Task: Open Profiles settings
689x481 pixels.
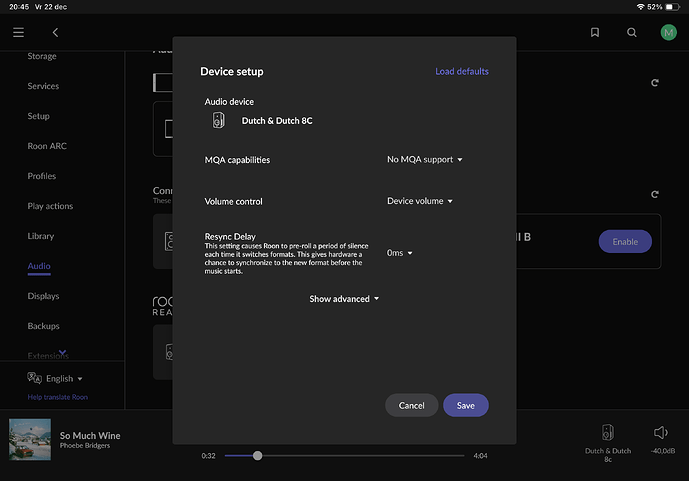Action: tap(42, 176)
